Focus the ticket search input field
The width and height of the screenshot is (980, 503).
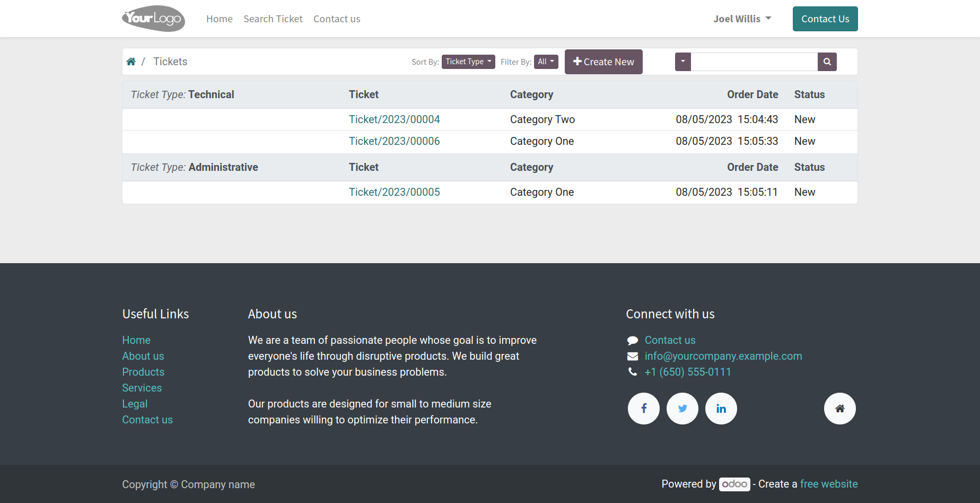click(754, 62)
